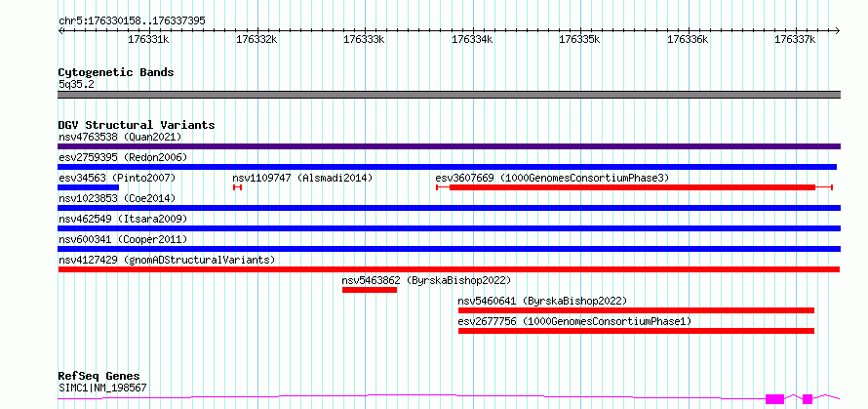Click the RefSeq Genes track title
Screen dimensions: 868x409
point(99,377)
